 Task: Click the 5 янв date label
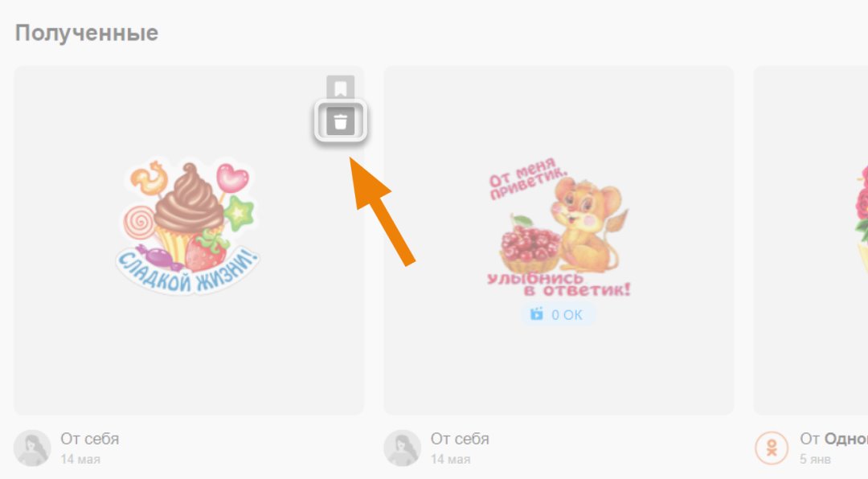pos(815,460)
